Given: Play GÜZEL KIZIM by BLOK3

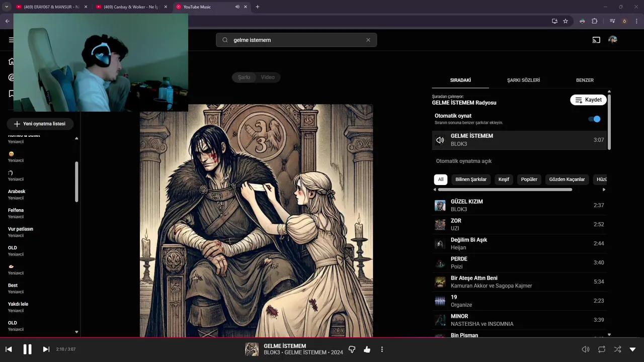Looking at the screenshot, I should coord(519,205).
